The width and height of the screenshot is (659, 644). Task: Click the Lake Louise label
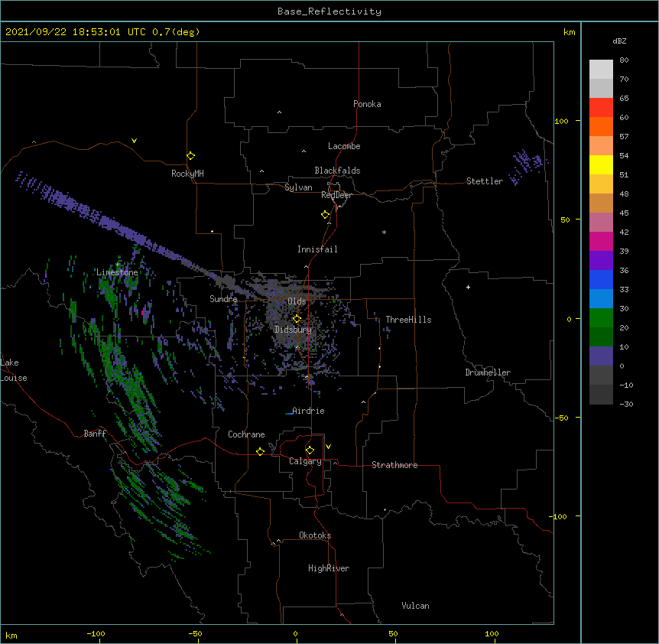(14, 370)
